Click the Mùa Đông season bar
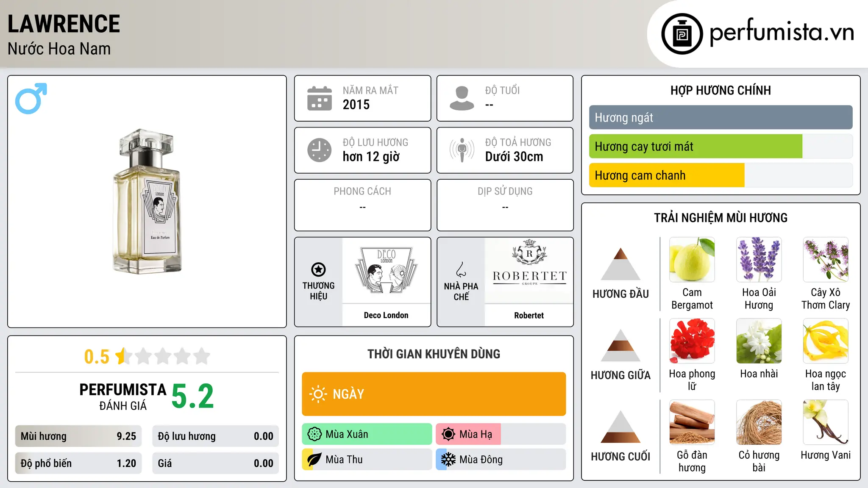 pyautogui.click(x=501, y=460)
